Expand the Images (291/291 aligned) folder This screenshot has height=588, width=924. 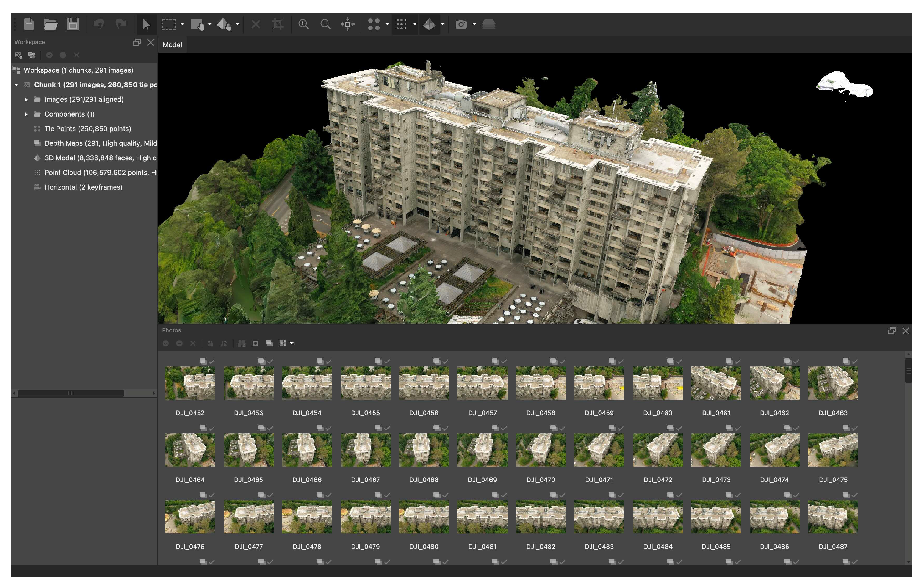[26, 99]
